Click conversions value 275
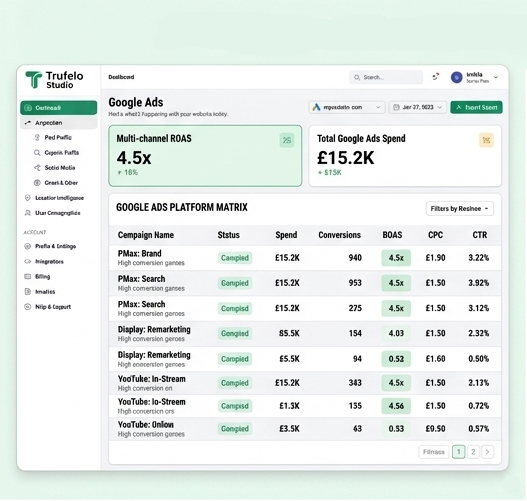The height and width of the screenshot is (501, 527). [x=355, y=308]
